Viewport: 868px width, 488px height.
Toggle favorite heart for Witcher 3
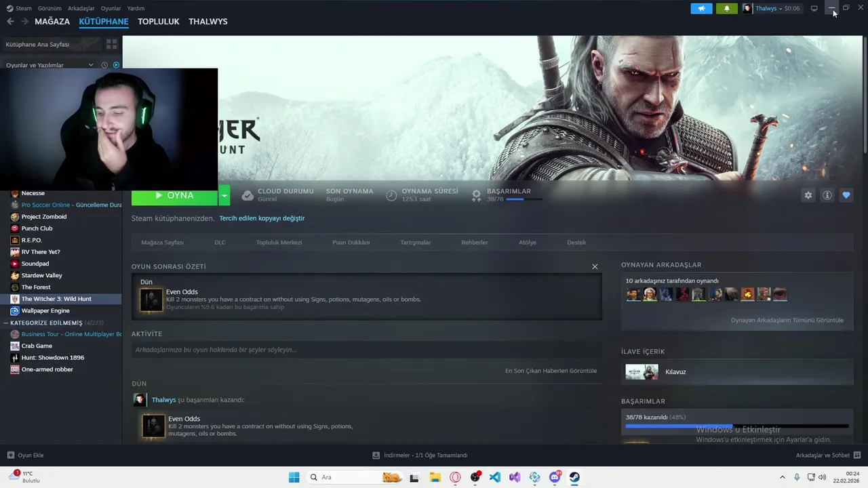pos(846,195)
